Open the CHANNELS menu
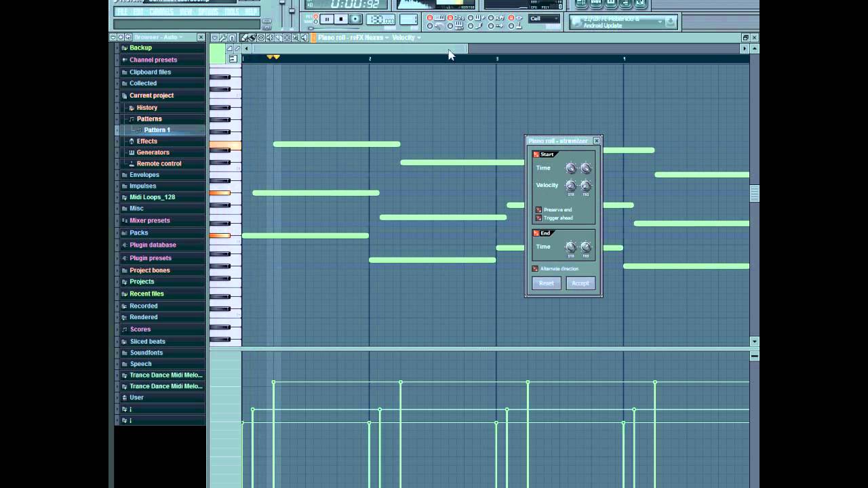This screenshot has width=868, height=488. click(x=161, y=12)
